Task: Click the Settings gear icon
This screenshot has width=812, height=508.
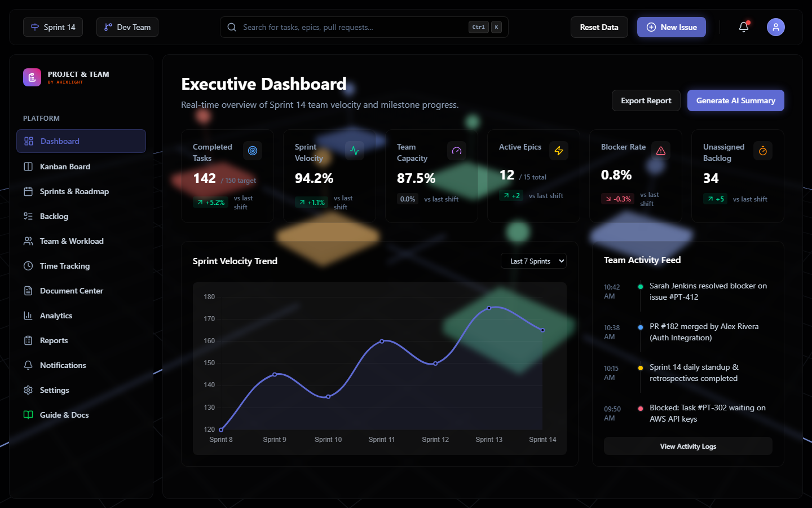Action: [x=28, y=390]
